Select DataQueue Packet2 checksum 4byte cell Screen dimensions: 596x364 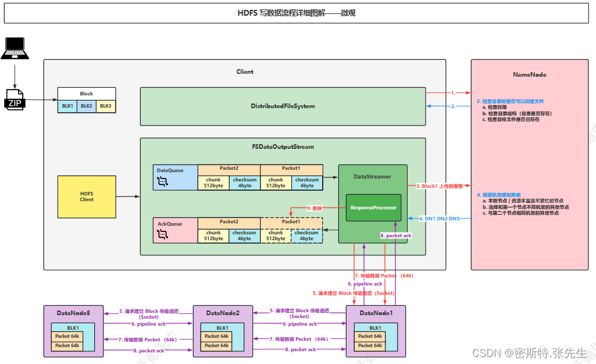tap(245, 183)
